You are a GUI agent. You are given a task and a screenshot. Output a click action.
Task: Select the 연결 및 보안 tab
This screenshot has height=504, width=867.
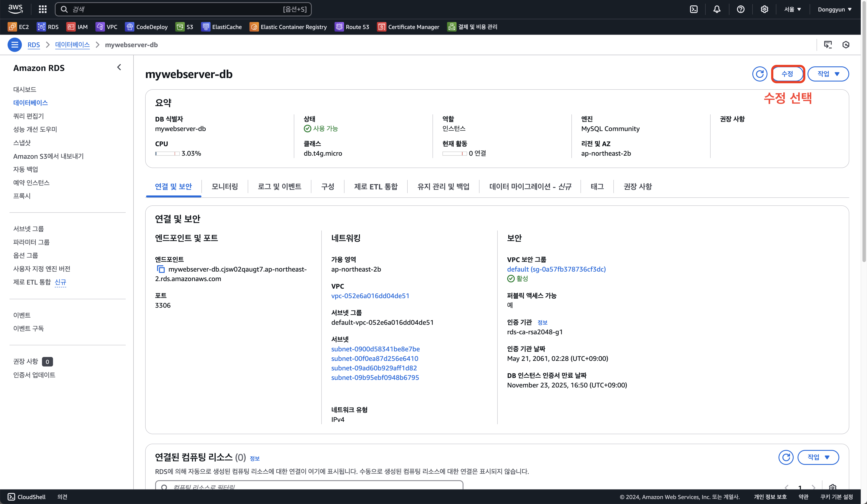[173, 187]
